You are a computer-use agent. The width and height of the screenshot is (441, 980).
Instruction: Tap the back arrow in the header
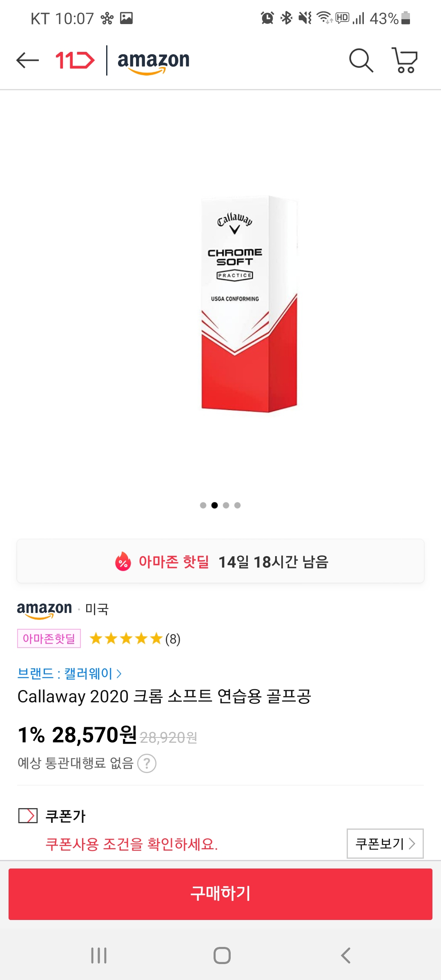coord(27,60)
